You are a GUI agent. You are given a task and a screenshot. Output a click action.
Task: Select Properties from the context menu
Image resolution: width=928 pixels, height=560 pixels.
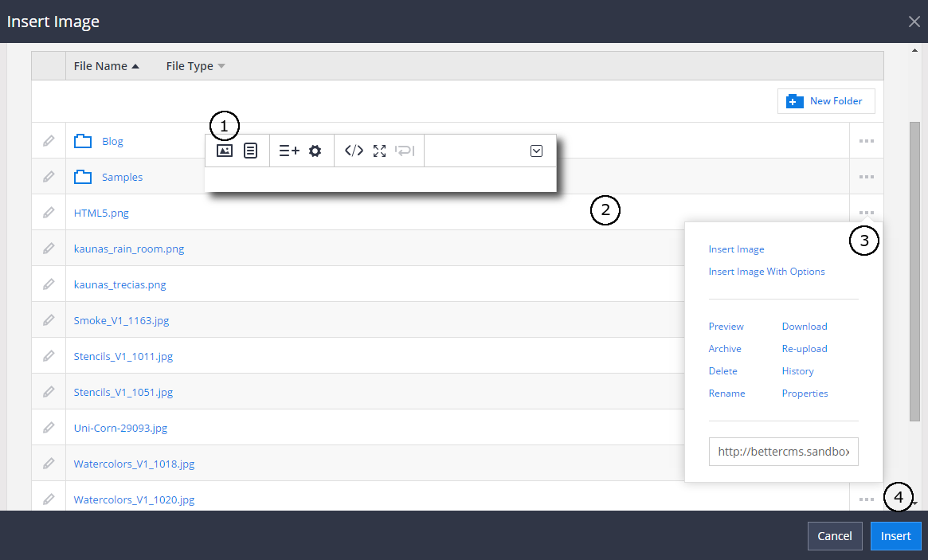pos(805,394)
